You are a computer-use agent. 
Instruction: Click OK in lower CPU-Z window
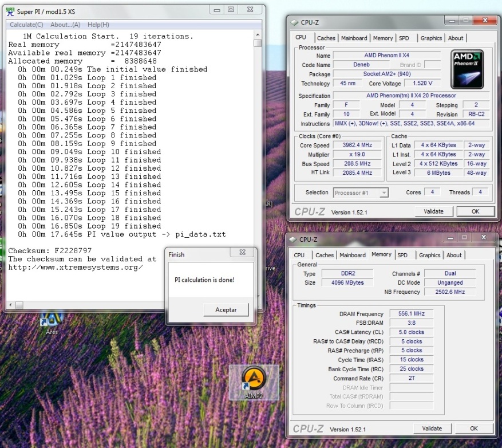click(474, 429)
